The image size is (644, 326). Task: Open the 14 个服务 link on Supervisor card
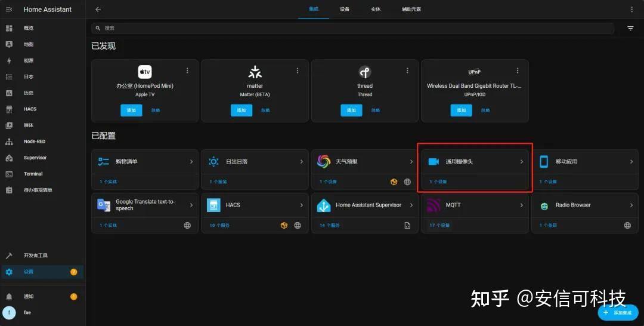(329, 225)
